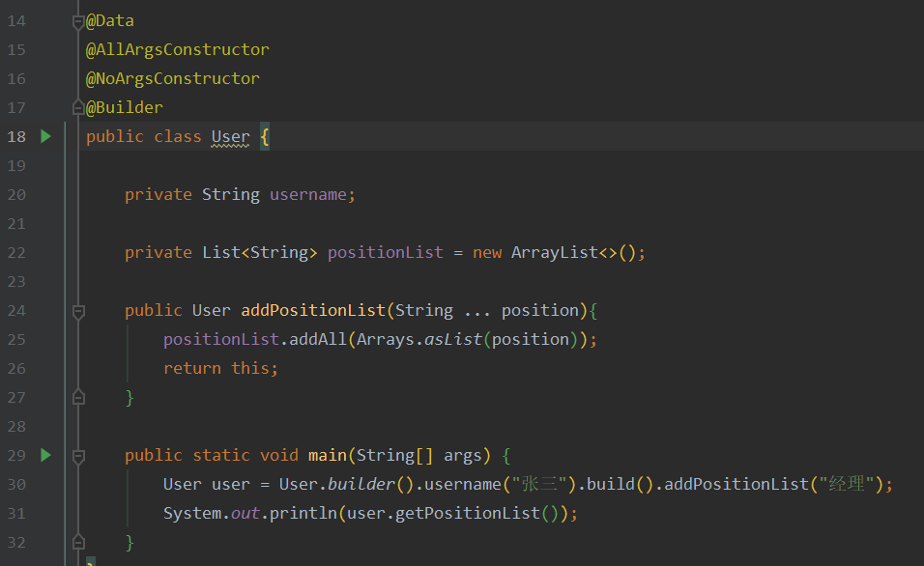Click line number 22 in gutter
The width and height of the screenshot is (924, 566).
[x=16, y=253]
